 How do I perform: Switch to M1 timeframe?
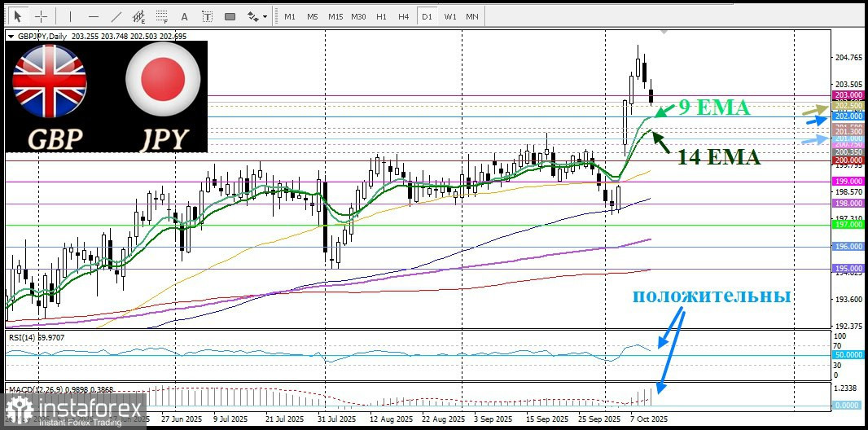[290, 16]
